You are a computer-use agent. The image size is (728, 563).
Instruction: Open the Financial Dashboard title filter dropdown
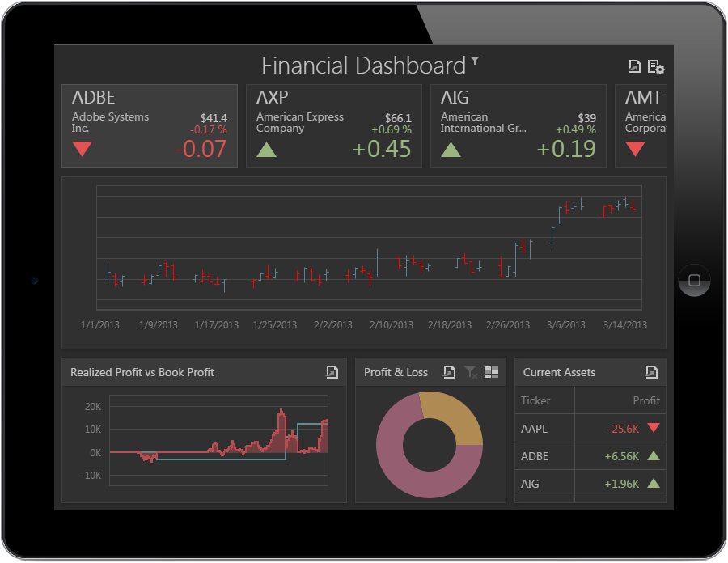point(475,61)
